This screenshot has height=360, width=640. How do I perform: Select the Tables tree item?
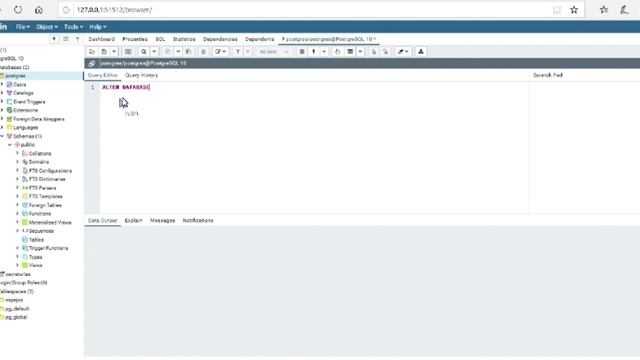coord(36,240)
